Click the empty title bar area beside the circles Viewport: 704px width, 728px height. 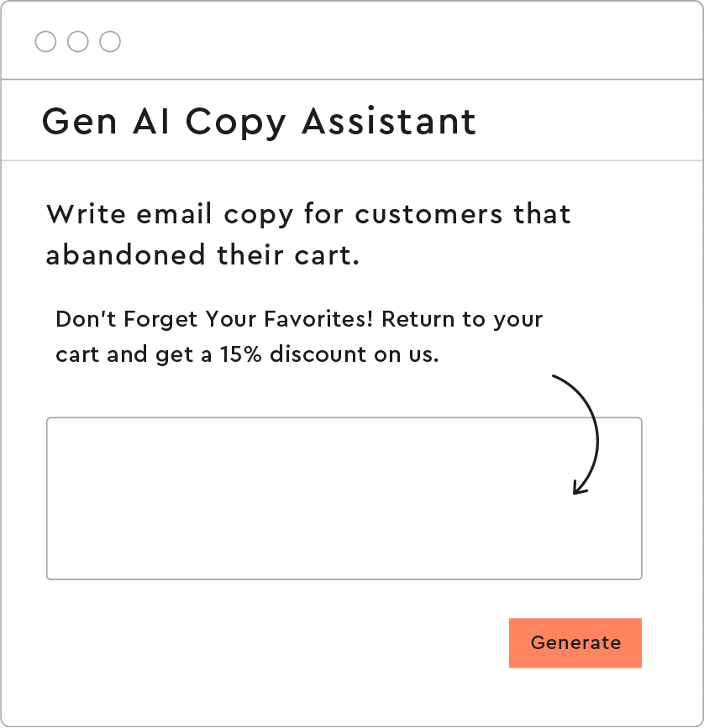(403, 41)
